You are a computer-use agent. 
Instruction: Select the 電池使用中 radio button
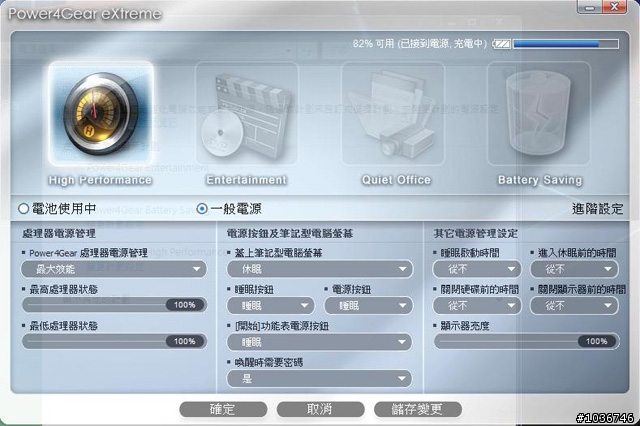coord(23,209)
